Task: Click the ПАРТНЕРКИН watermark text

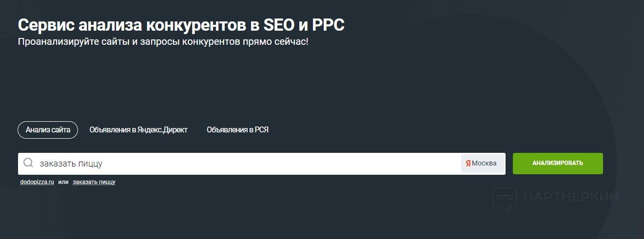Action: (x=570, y=197)
